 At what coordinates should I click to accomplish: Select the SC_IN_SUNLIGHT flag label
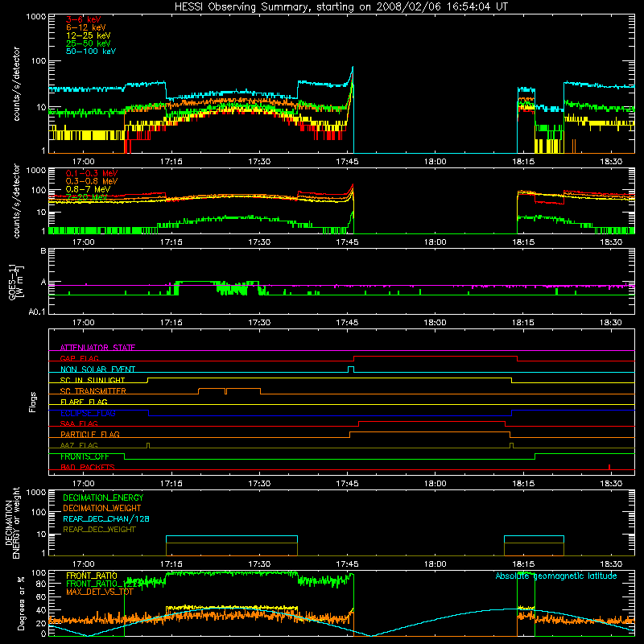pos(93,380)
